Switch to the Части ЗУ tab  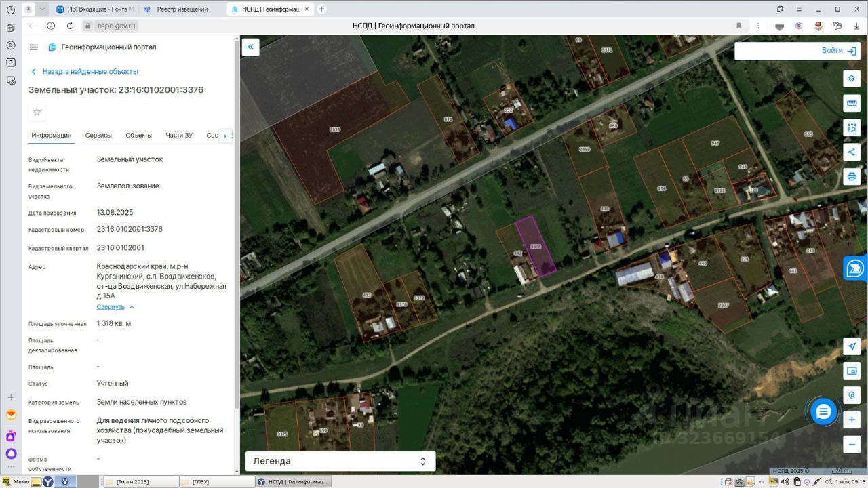click(x=179, y=135)
